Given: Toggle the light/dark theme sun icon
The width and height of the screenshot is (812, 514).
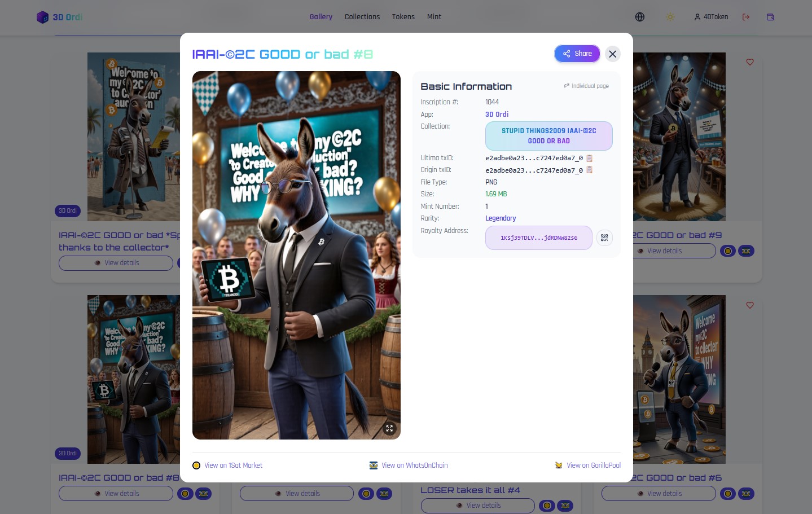Looking at the screenshot, I should coord(670,17).
